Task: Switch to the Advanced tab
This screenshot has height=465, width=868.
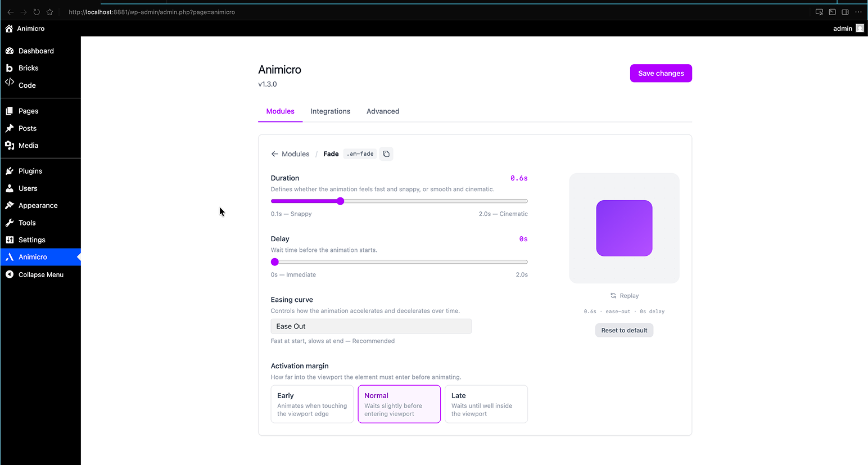Action: 383,111
